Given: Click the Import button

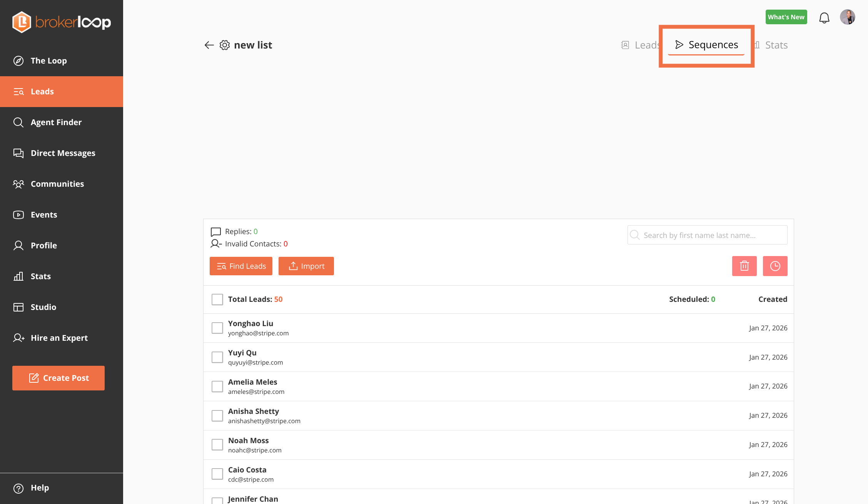Looking at the screenshot, I should point(306,266).
